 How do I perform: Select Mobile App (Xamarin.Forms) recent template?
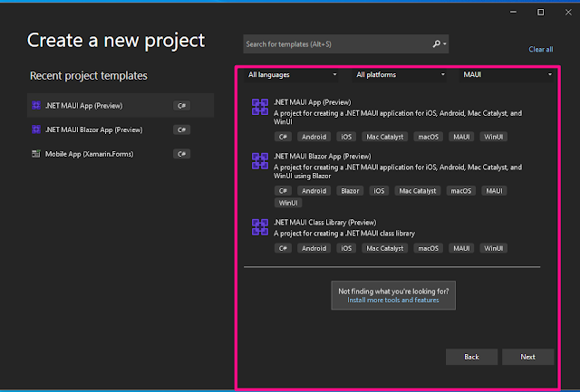pos(89,153)
